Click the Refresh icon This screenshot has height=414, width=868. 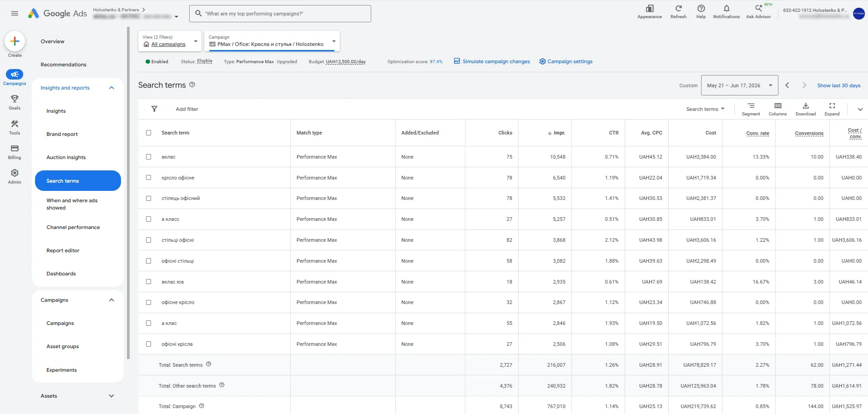coord(678,9)
